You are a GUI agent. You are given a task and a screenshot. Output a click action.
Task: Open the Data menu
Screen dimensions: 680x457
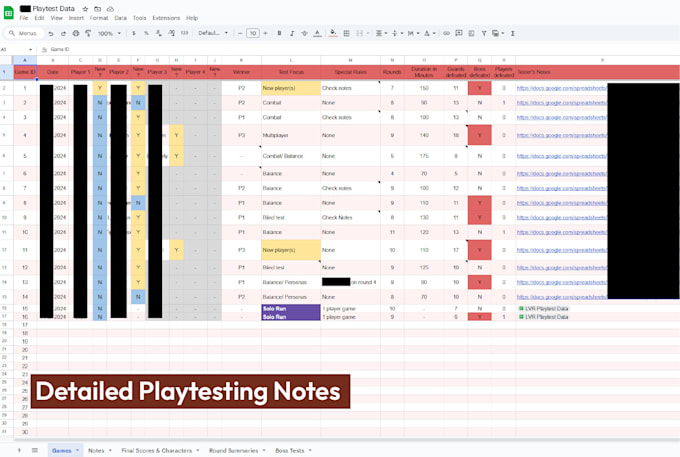[x=121, y=18]
